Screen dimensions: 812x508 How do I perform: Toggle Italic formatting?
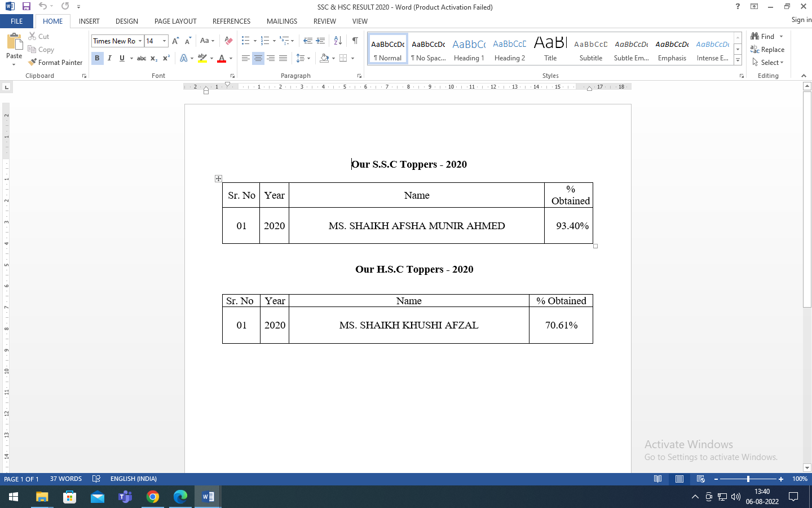click(x=109, y=58)
